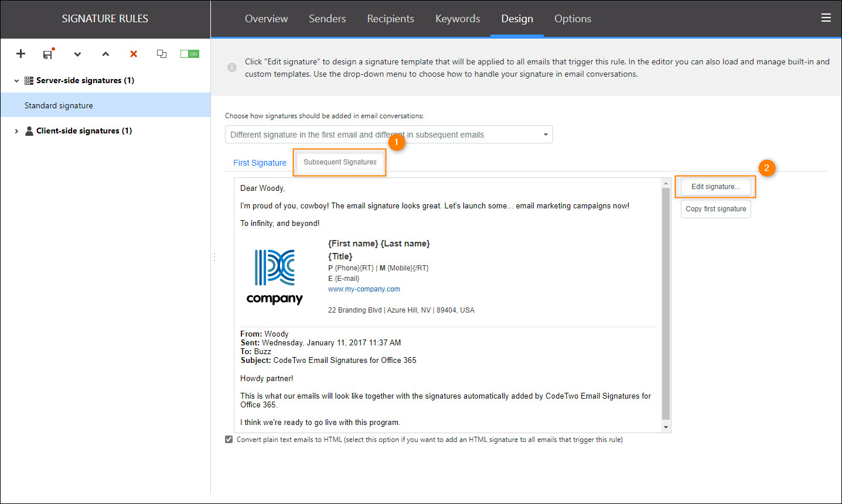Open the Subsequent Signatures tab
Viewport: 842px width, 504px height.
(x=340, y=162)
